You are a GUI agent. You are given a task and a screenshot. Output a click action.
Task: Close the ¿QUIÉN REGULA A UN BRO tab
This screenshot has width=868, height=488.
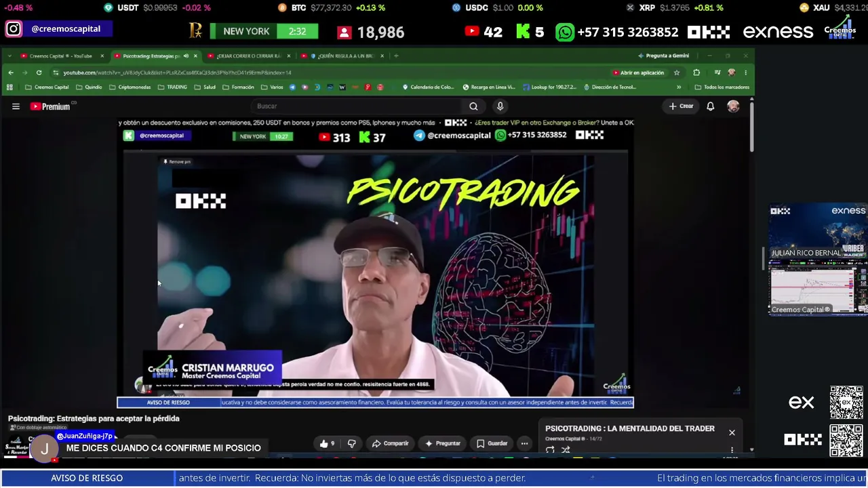tap(382, 56)
